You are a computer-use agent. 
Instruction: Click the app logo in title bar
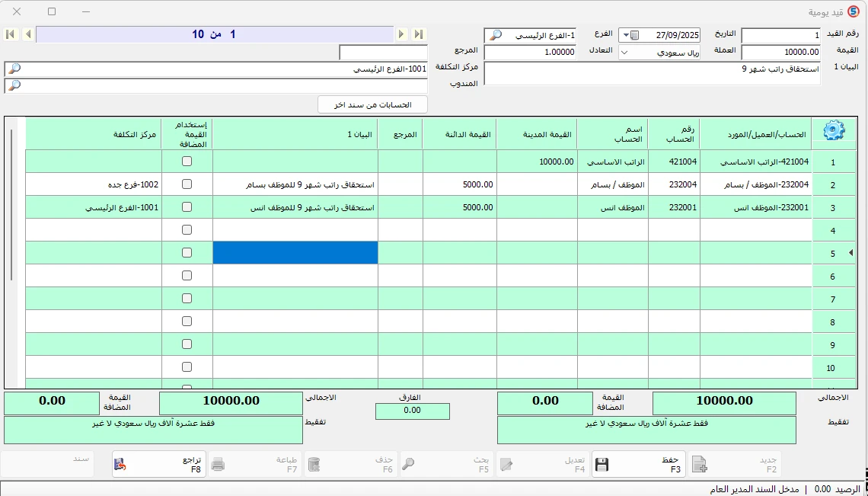point(853,11)
